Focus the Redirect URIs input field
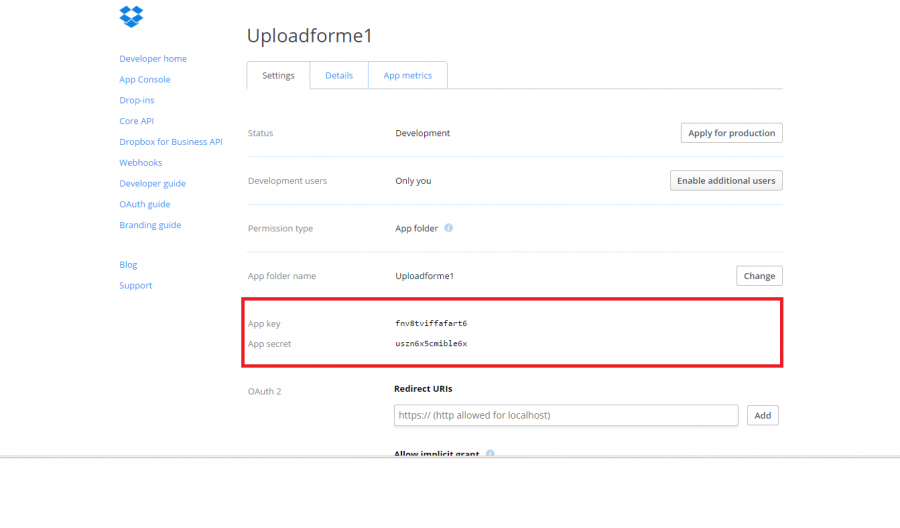 pos(566,415)
